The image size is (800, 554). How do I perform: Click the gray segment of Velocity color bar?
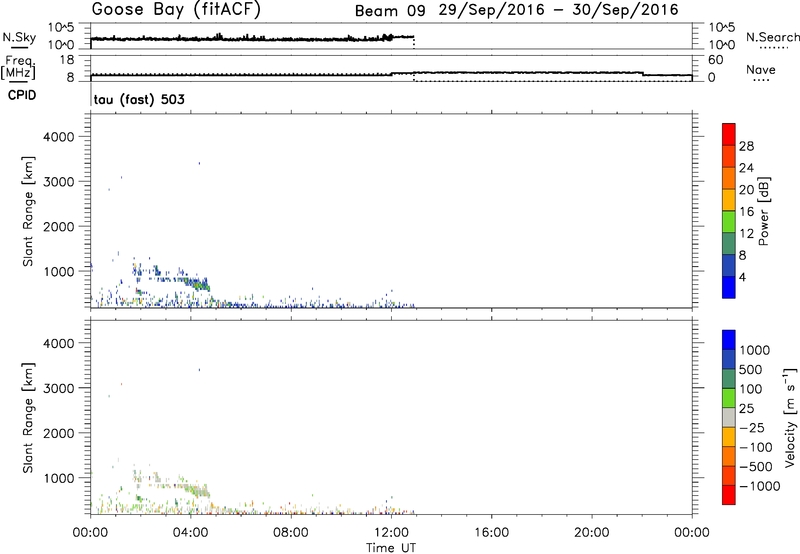(x=729, y=417)
